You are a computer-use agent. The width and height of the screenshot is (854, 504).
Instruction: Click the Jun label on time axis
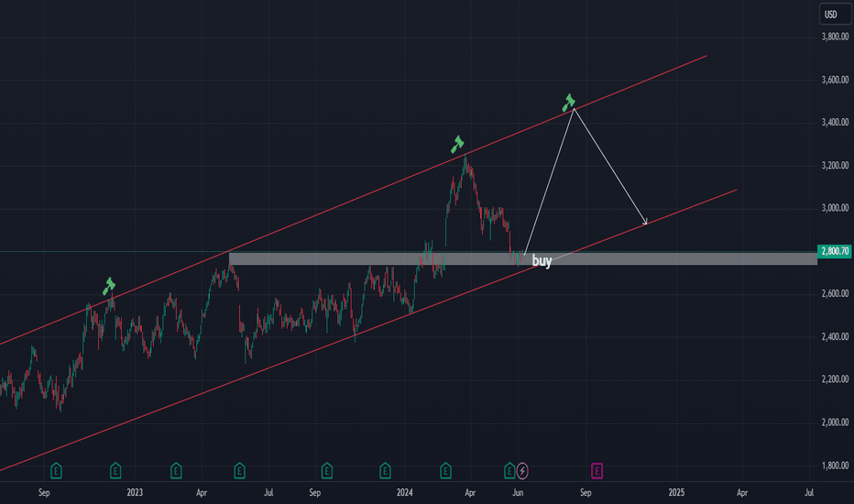[x=518, y=493]
